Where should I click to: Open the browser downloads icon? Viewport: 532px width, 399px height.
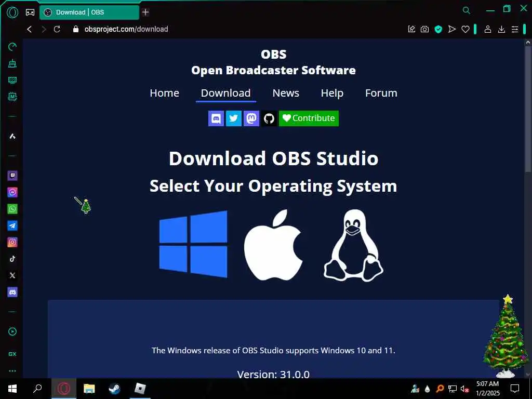tap(501, 30)
